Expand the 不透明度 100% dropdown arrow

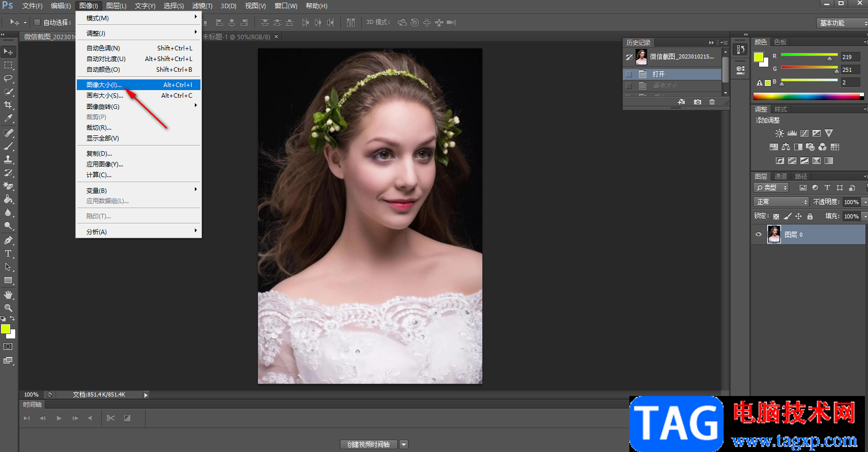click(x=864, y=202)
